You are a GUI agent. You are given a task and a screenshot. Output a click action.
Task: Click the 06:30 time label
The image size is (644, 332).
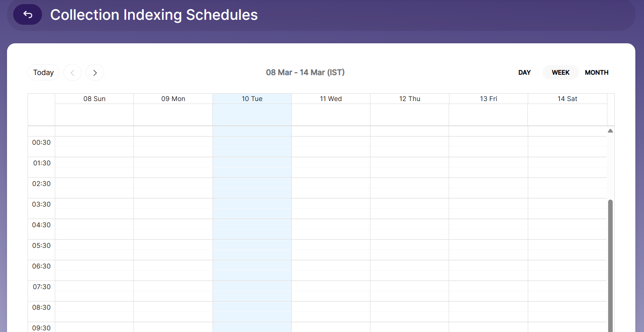[x=41, y=266]
